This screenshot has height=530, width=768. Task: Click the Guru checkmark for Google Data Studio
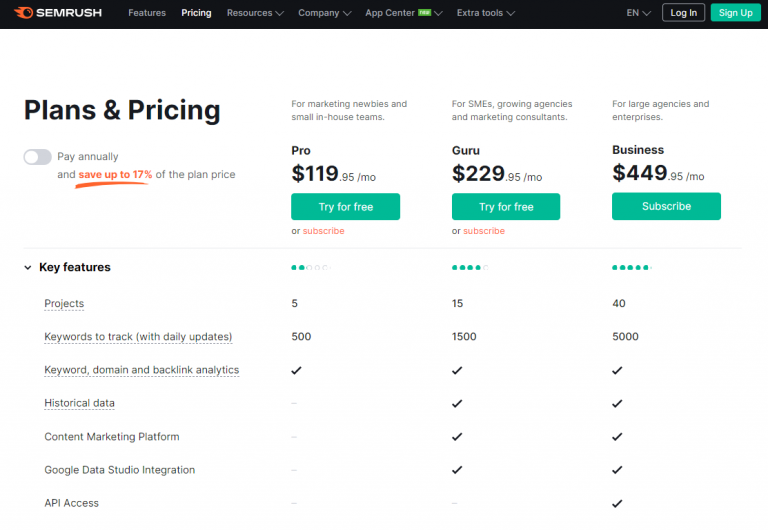pyautogui.click(x=457, y=470)
